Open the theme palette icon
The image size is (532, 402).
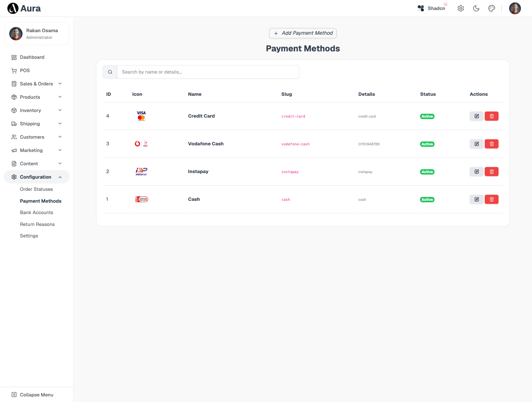pyautogui.click(x=492, y=8)
